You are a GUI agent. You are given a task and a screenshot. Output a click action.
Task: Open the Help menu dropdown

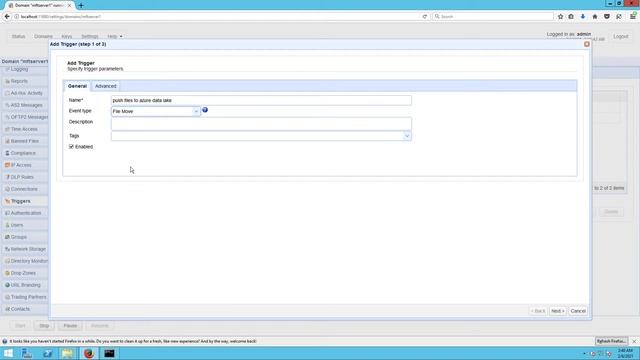[115, 36]
